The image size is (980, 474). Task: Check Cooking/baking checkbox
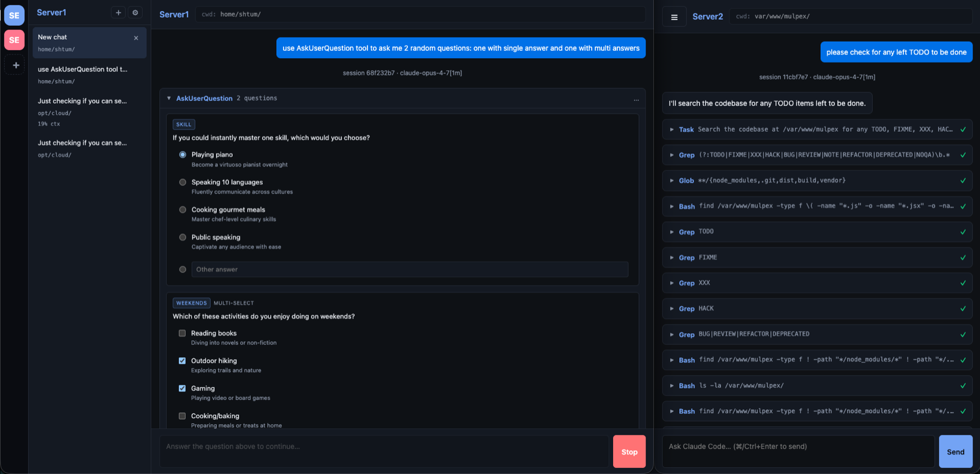(x=182, y=416)
